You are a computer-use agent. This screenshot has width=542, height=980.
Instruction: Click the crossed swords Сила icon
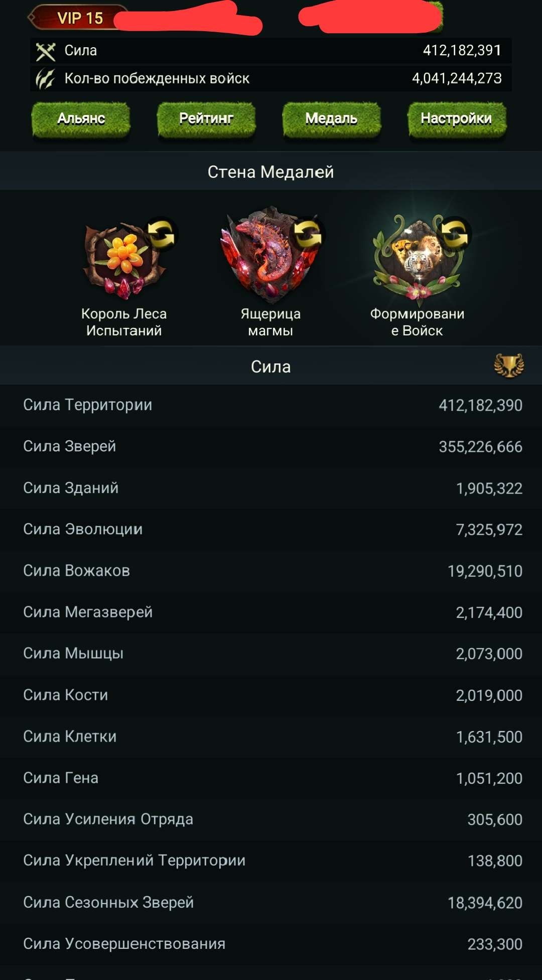point(46,51)
